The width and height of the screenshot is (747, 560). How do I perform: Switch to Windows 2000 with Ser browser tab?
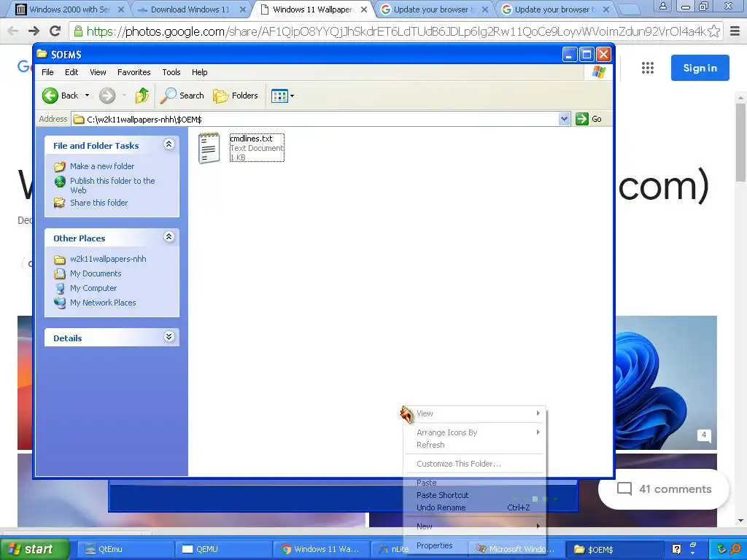(68, 9)
